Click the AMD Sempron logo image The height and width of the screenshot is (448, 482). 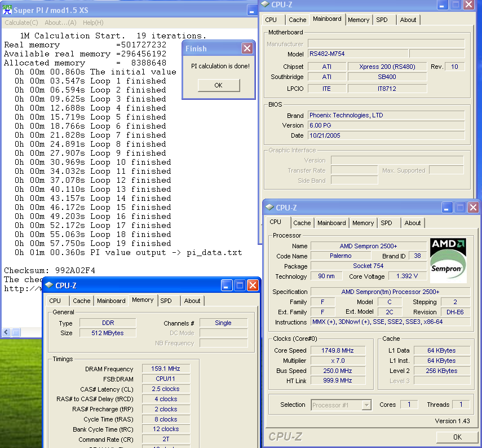pos(448,260)
